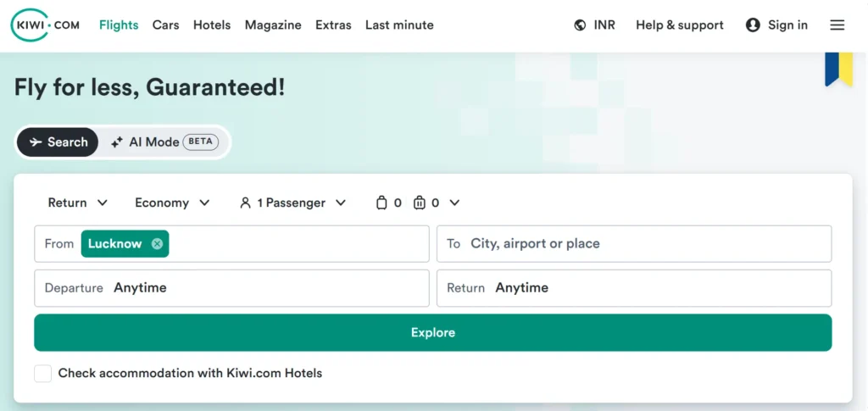
Task: Go to Hotels
Action: [211, 25]
